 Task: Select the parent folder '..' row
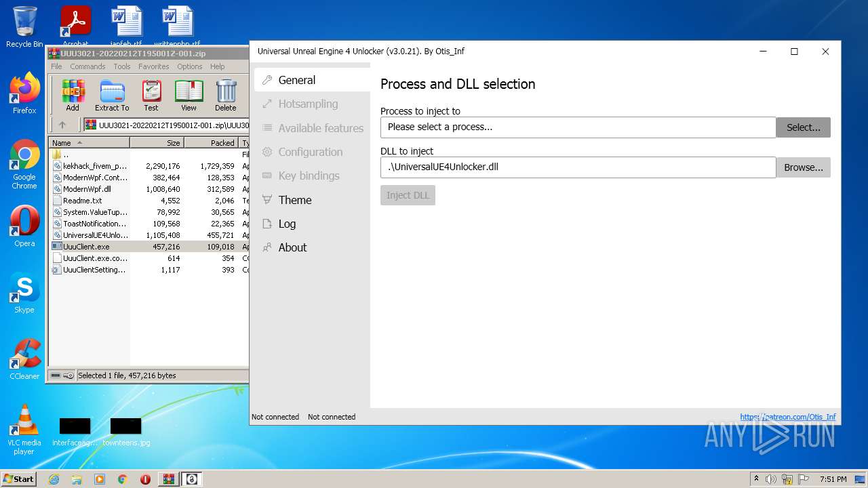click(x=149, y=155)
